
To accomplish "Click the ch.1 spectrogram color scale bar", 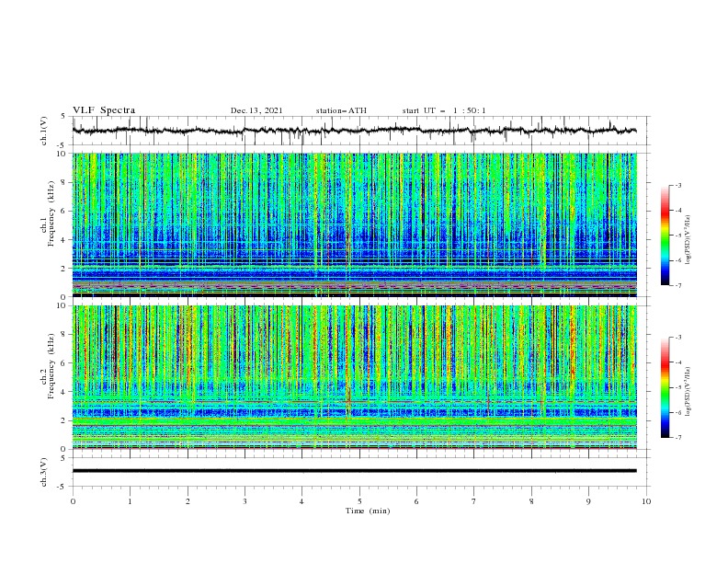I will (x=665, y=236).
